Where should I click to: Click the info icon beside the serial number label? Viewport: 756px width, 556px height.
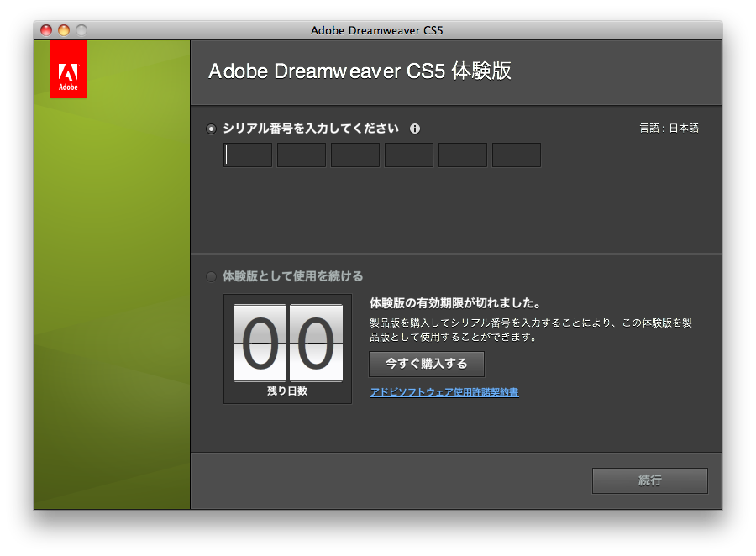(x=415, y=129)
